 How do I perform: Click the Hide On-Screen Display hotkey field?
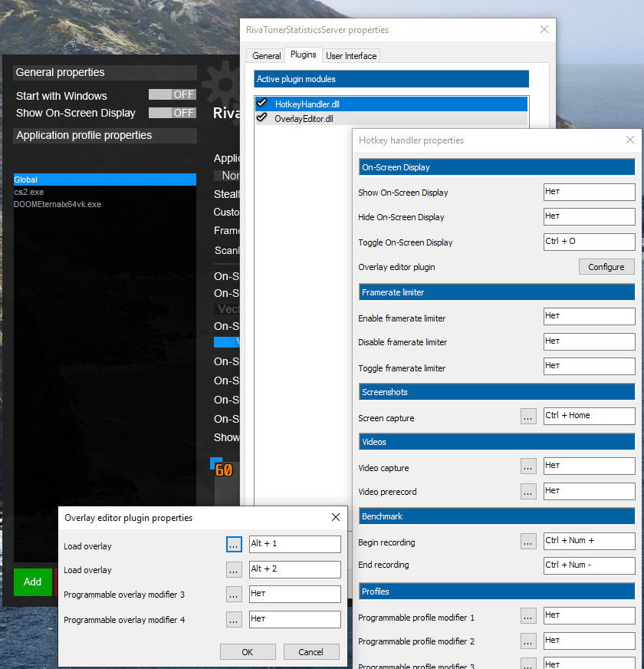(589, 217)
